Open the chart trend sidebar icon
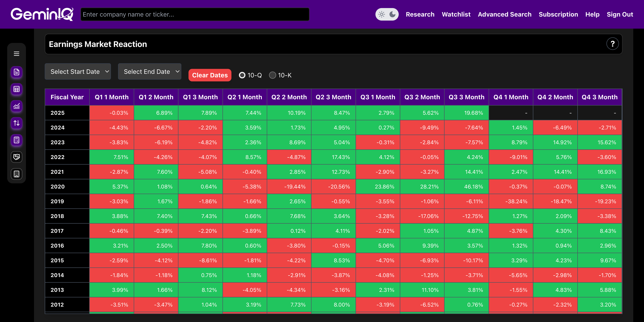The height and width of the screenshot is (322, 644). [17, 106]
